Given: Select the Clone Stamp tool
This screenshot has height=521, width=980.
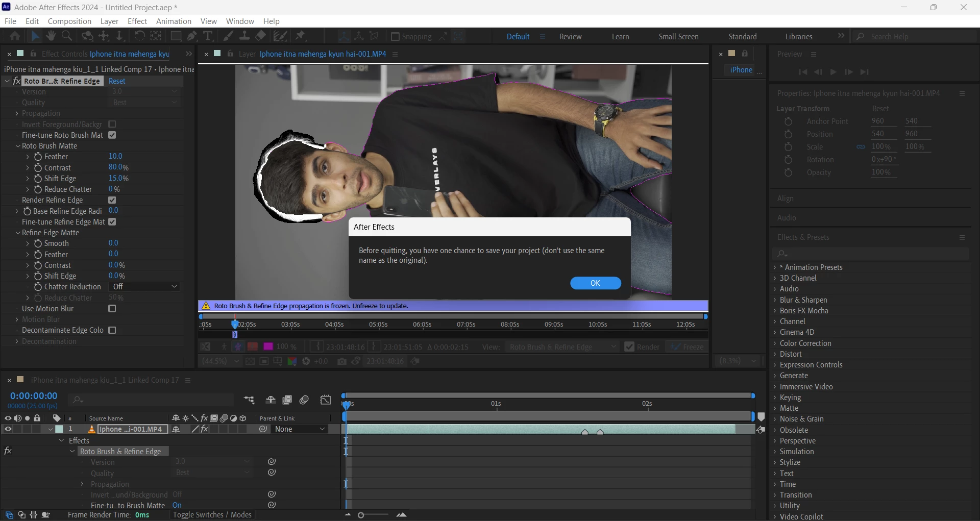Looking at the screenshot, I should (244, 36).
